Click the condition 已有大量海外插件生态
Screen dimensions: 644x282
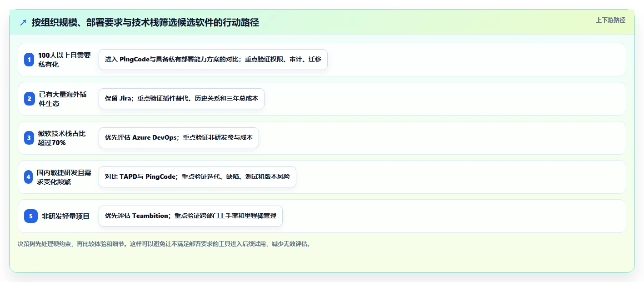(63, 99)
